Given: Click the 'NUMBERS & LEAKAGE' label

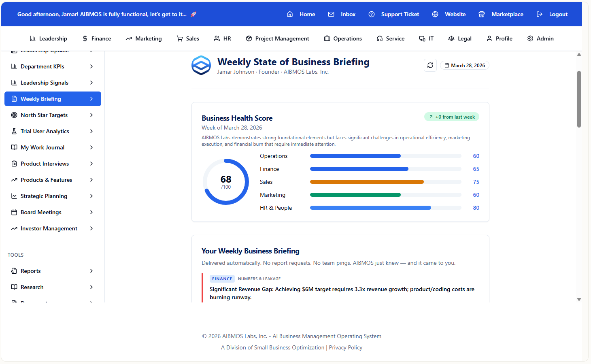Looking at the screenshot, I should 259,279.
